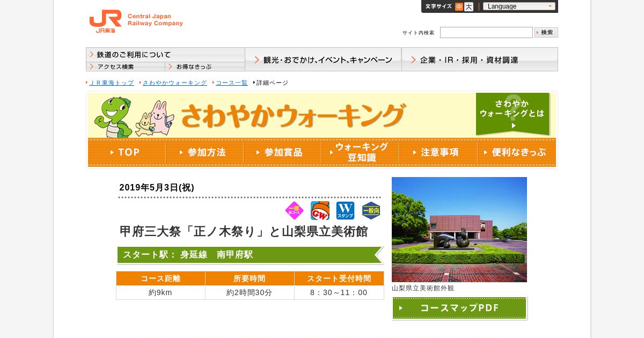
Task: Click the pink 一部新コース diamond icon
Action: point(295,211)
